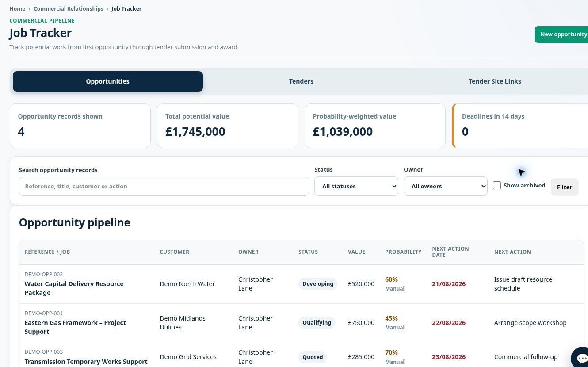Open Transmission Temporary Works Support job
The height and width of the screenshot is (367, 588).
tap(86, 362)
